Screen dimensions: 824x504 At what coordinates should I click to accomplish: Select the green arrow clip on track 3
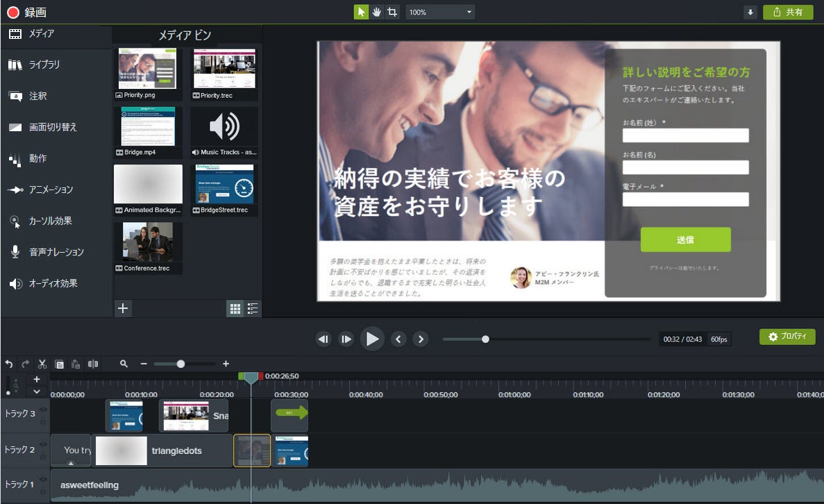(289, 416)
